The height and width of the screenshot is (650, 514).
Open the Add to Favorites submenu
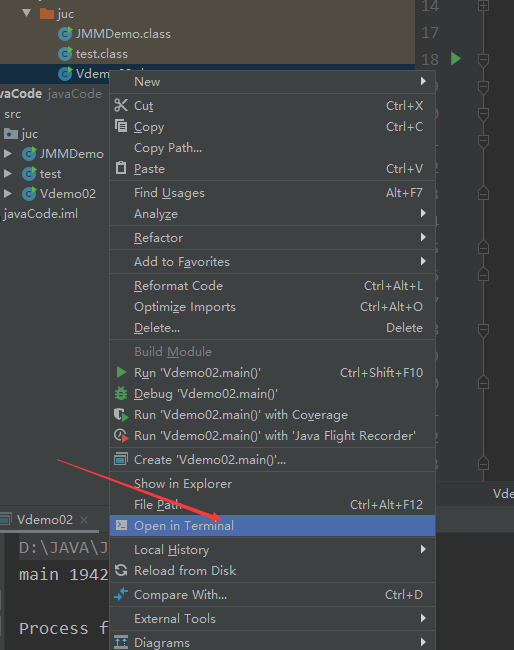(x=272, y=262)
